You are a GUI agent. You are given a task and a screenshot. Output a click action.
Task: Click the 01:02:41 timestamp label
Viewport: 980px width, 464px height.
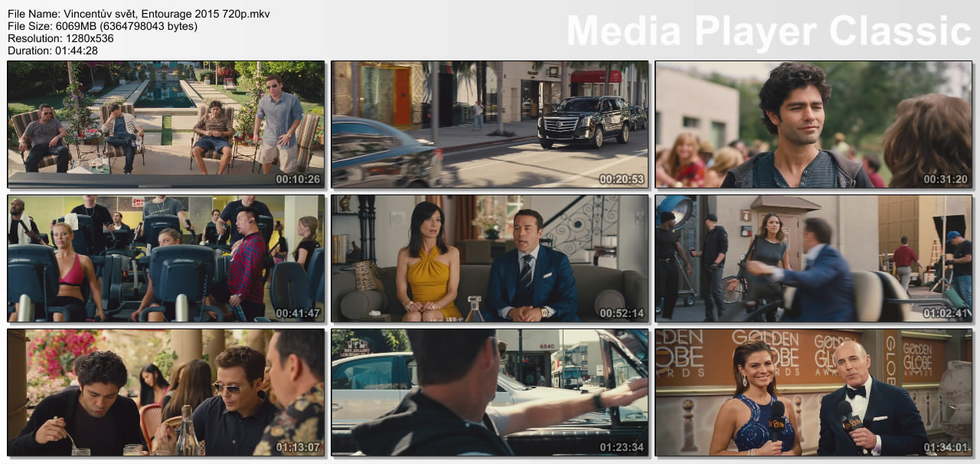pos(946,313)
